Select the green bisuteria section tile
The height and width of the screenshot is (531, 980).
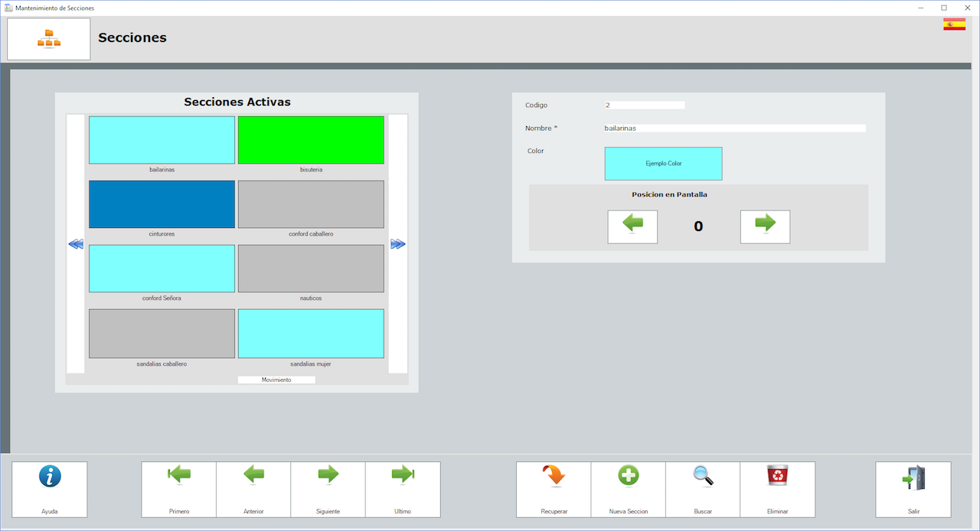(311, 140)
